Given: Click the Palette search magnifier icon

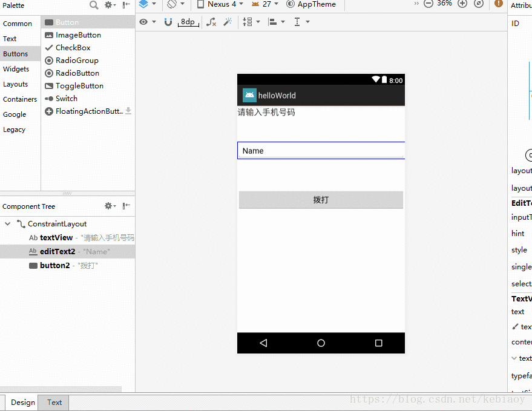Looking at the screenshot, I should coord(94,5).
